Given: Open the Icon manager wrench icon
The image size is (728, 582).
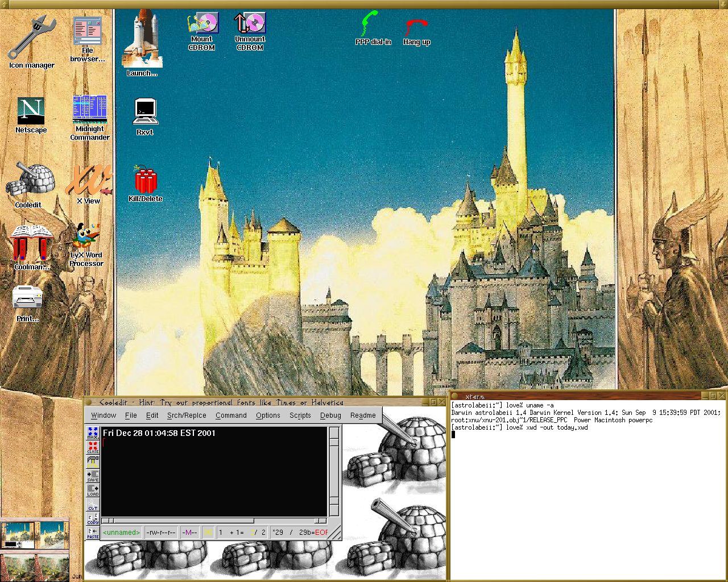Looking at the screenshot, I should point(32,38).
